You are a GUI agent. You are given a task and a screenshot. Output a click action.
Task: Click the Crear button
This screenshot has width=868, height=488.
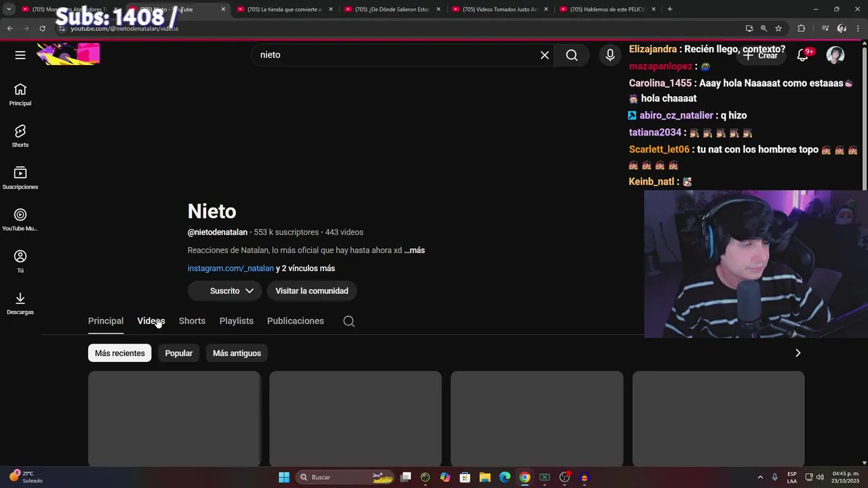(761, 56)
